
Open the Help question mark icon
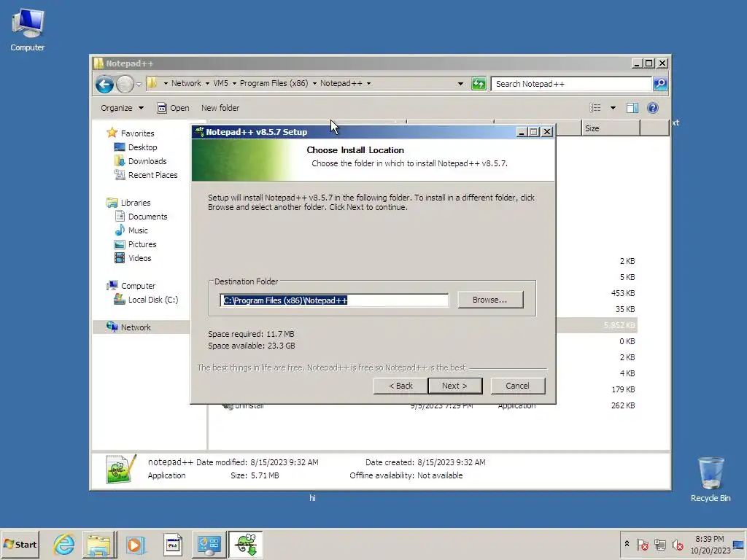click(653, 108)
